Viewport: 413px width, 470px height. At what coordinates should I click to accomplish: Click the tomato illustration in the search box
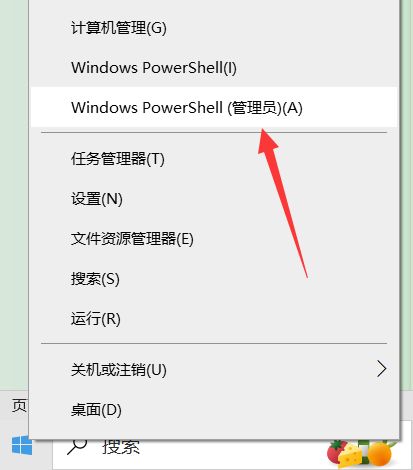(336, 451)
